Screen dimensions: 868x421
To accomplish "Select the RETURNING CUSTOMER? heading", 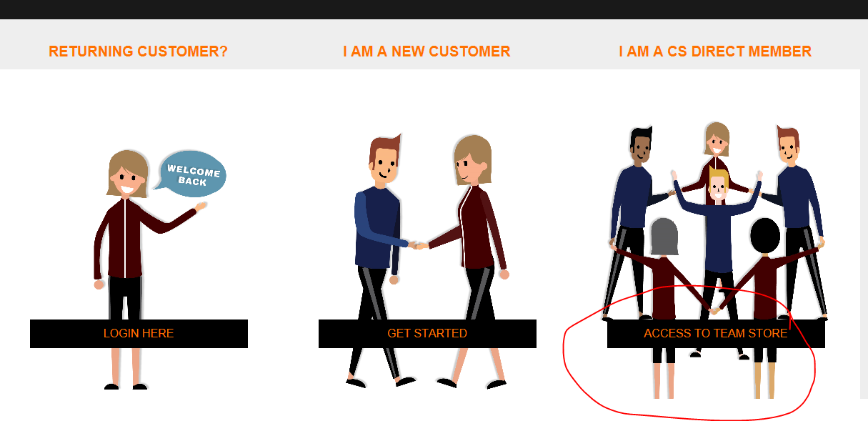I will [x=138, y=51].
